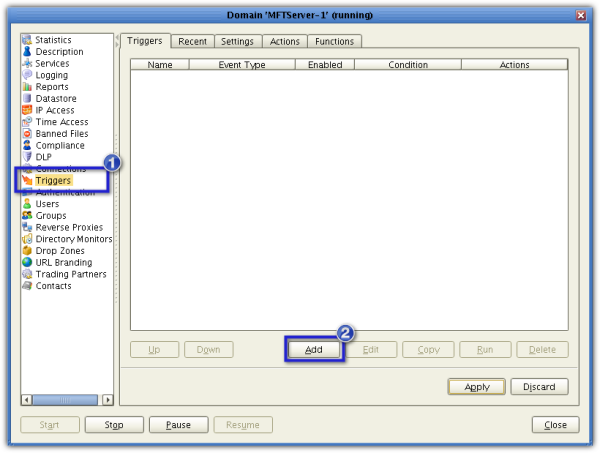Click the Logging speech bubble icon
Screen dimensions: 600x453
pyautogui.click(x=27, y=75)
